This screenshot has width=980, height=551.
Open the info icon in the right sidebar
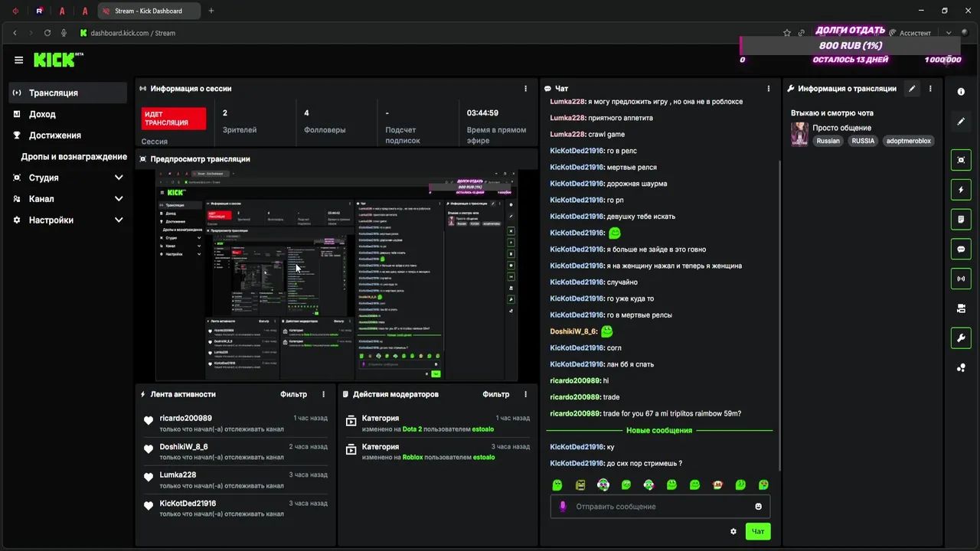961,92
